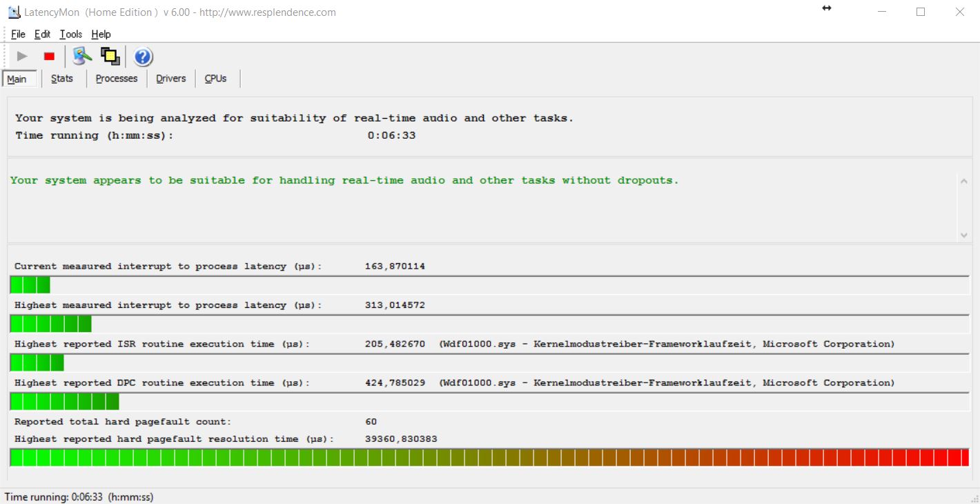Viewport: 980px width, 504px height.
Task: Switch to the CPUs tab
Action: (216, 79)
